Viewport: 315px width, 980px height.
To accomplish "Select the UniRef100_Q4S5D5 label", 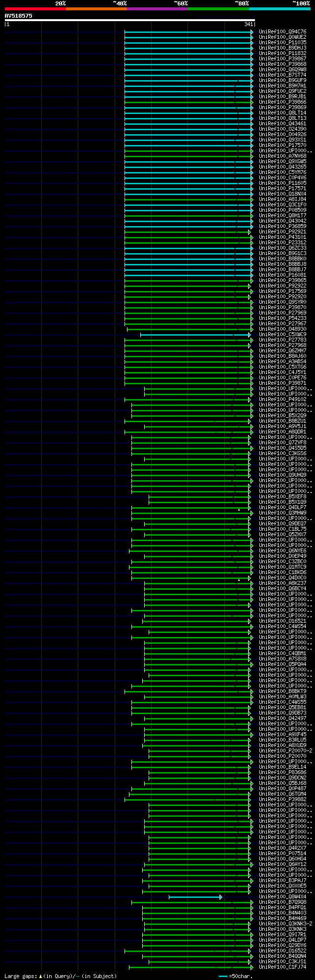I will coord(283,448).
